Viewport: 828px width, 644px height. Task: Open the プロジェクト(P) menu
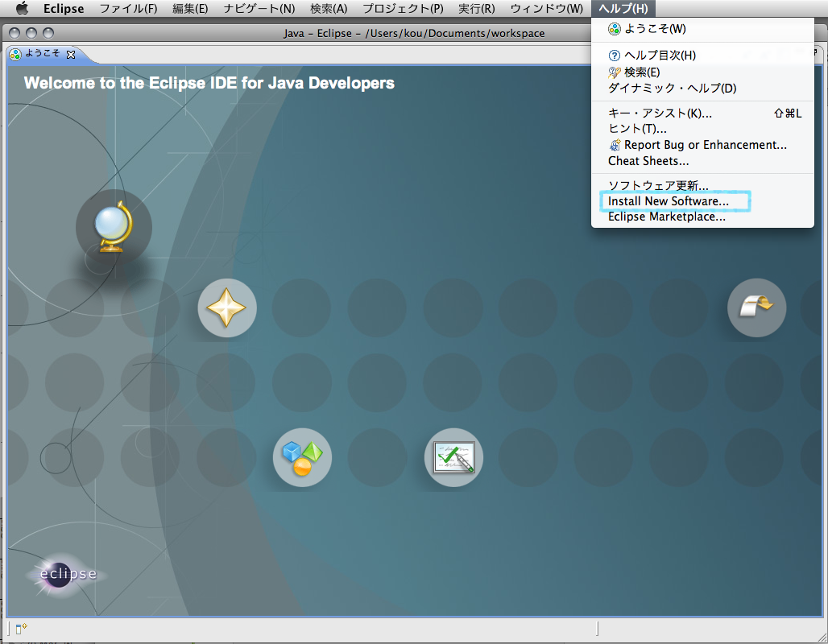click(x=403, y=8)
